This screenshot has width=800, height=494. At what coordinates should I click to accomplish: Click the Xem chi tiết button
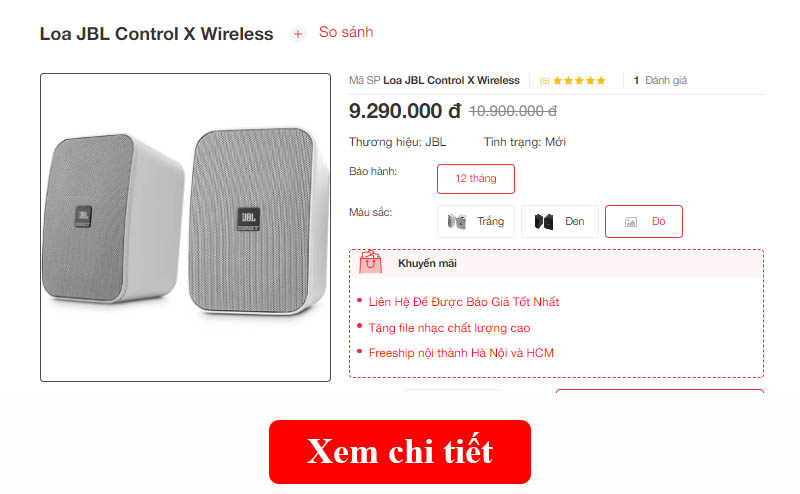coord(400,452)
